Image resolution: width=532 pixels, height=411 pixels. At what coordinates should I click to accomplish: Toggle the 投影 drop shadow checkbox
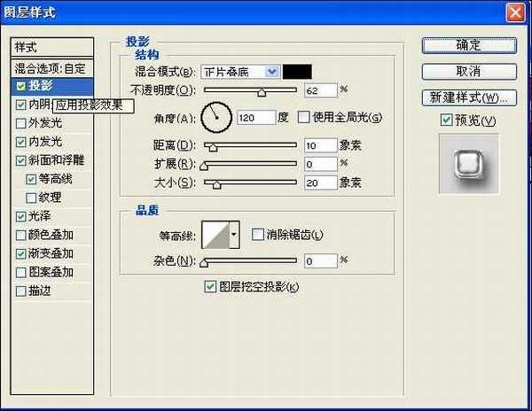click(x=21, y=86)
